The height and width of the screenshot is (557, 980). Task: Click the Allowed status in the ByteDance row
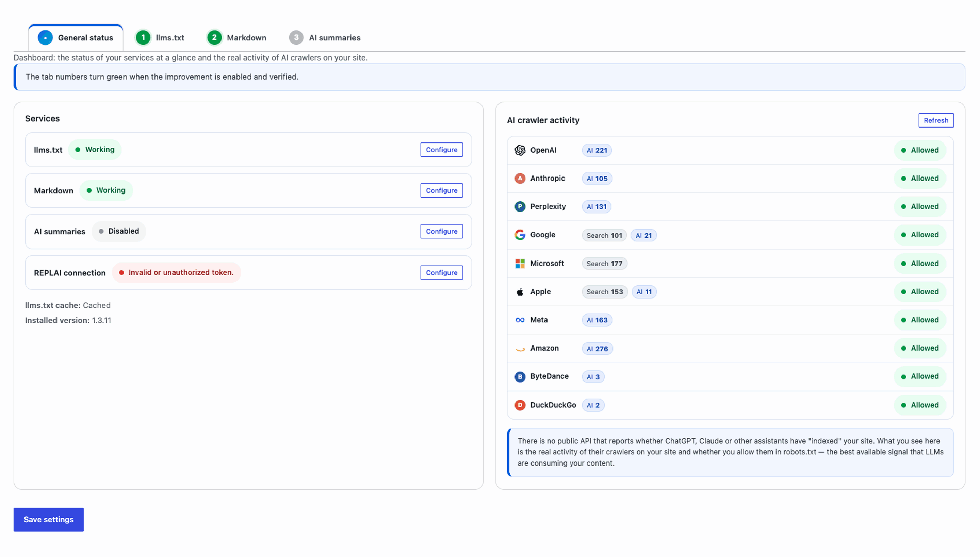click(x=920, y=376)
